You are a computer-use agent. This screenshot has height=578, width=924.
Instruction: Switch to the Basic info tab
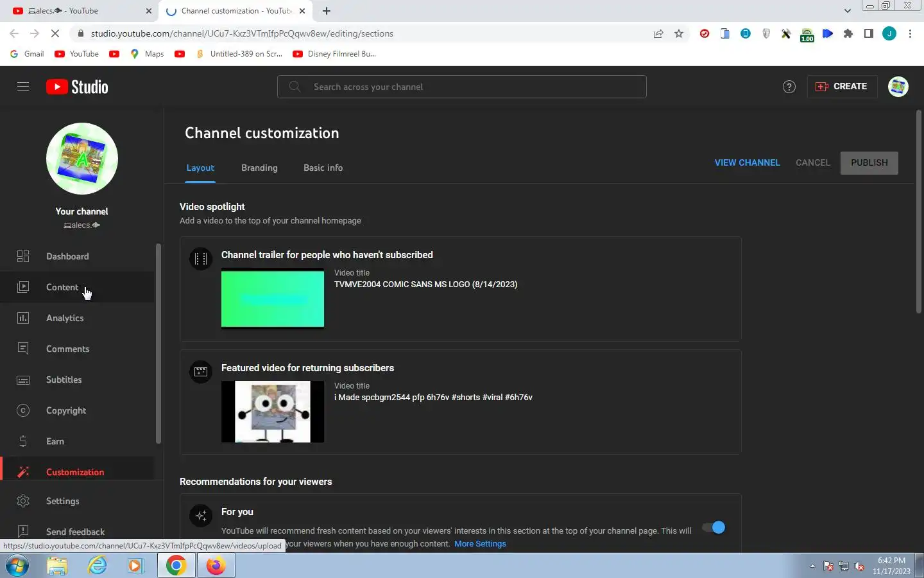(323, 168)
